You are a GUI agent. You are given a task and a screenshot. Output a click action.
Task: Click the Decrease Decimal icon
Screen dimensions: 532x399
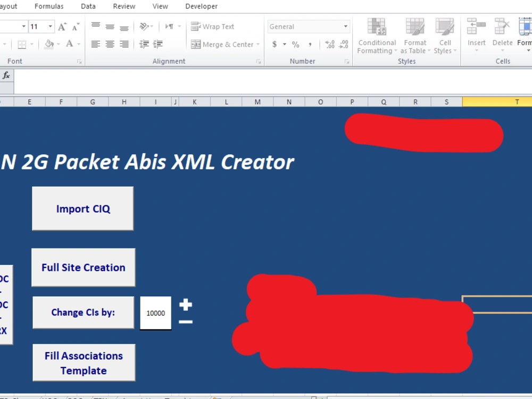[343, 45]
